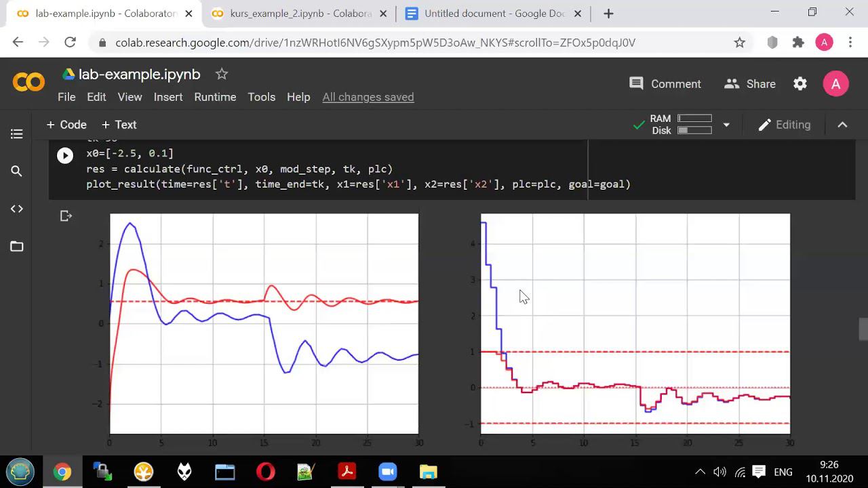Viewport: 868px width, 488px height.
Task: Switch the ENG input language indicator
Action: pos(783,472)
